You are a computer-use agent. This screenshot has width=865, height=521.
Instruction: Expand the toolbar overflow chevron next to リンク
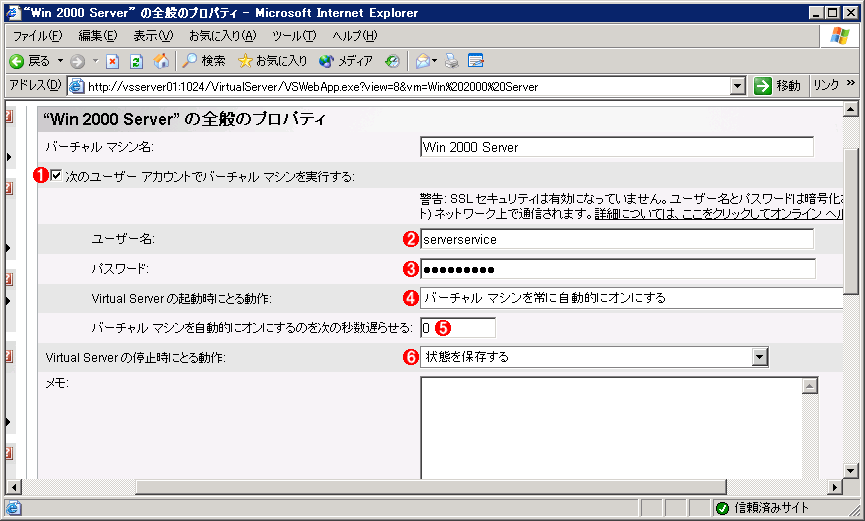pos(850,83)
